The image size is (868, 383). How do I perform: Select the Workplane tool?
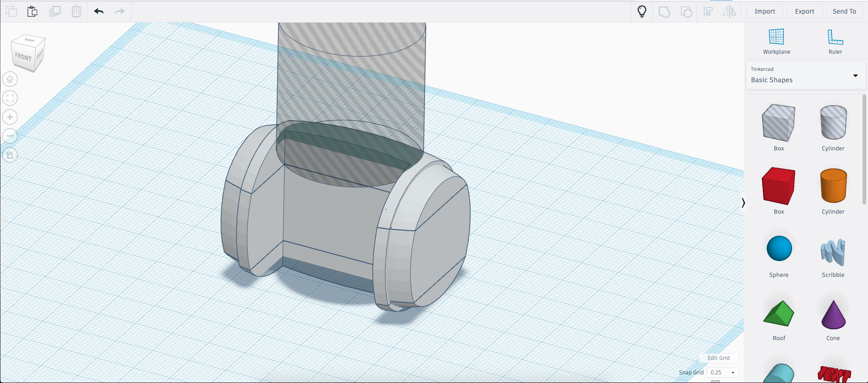[x=776, y=42]
